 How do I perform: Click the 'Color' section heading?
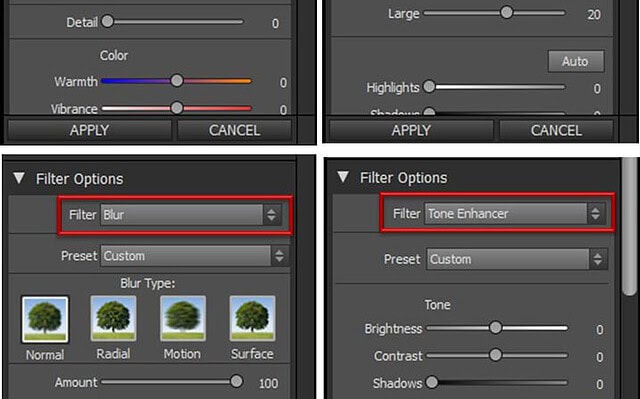click(114, 55)
